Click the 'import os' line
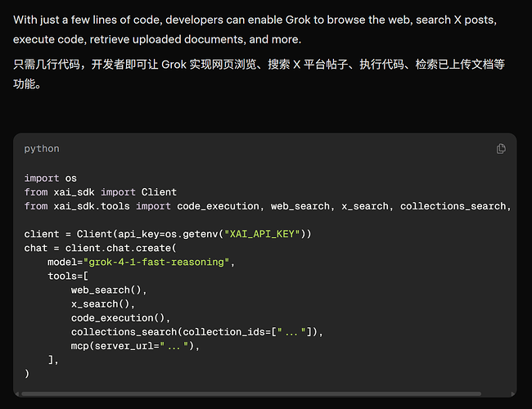532x409 pixels. click(x=50, y=178)
